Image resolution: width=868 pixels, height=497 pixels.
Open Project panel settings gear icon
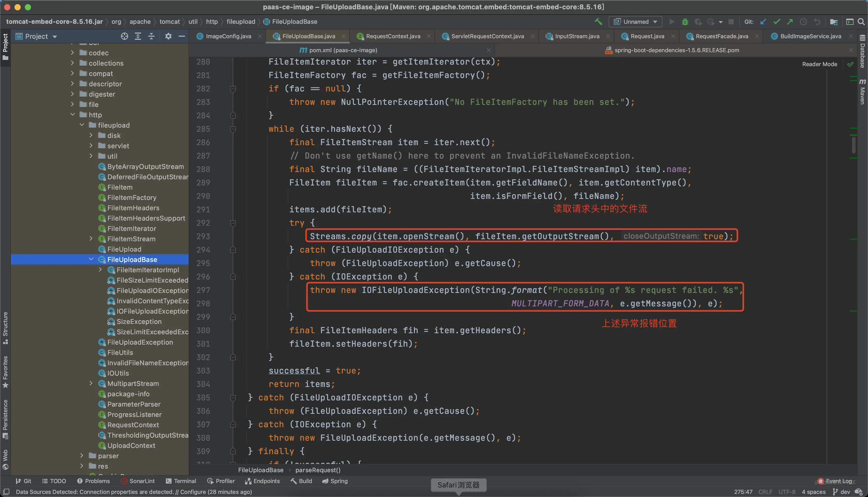(x=168, y=36)
